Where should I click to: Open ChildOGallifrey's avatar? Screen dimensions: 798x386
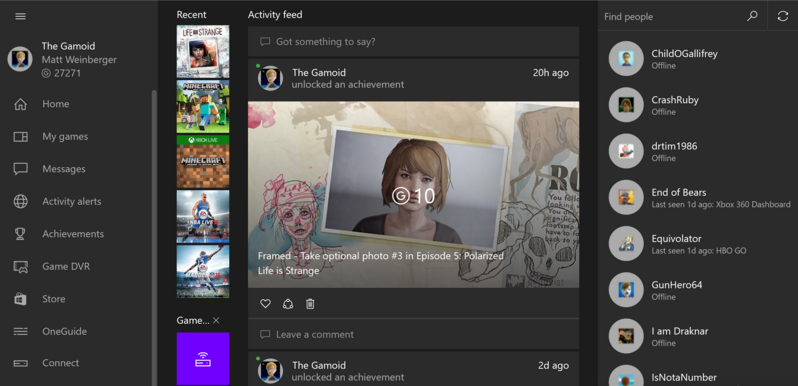click(x=626, y=59)
